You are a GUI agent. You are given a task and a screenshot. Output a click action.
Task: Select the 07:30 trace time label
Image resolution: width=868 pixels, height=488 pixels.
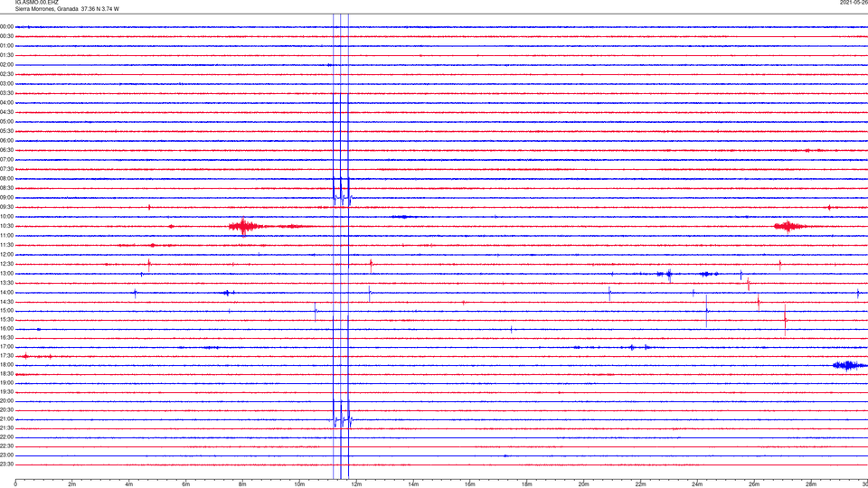click(6, 169)
